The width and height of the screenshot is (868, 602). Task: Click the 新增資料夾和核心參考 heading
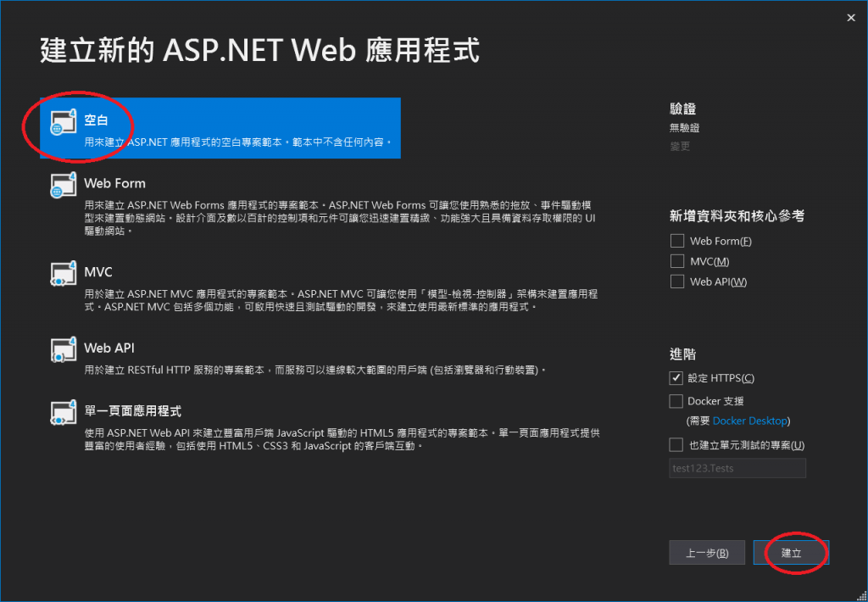[x=737, y=216]
